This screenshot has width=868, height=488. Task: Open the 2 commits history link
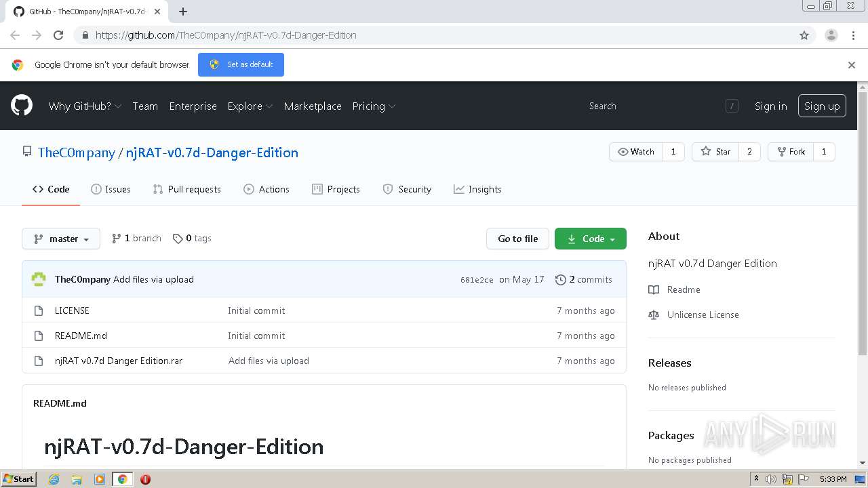coord(584,279)
